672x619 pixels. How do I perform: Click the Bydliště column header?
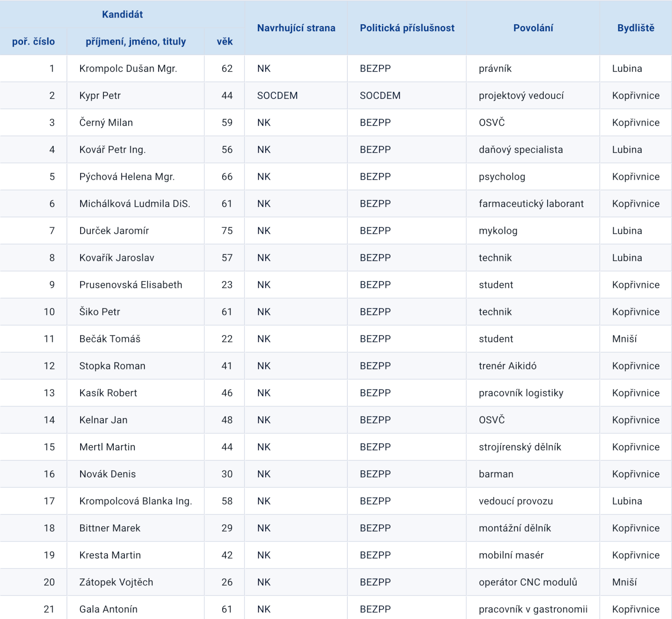pyautogui.click(x=635, y=28)
